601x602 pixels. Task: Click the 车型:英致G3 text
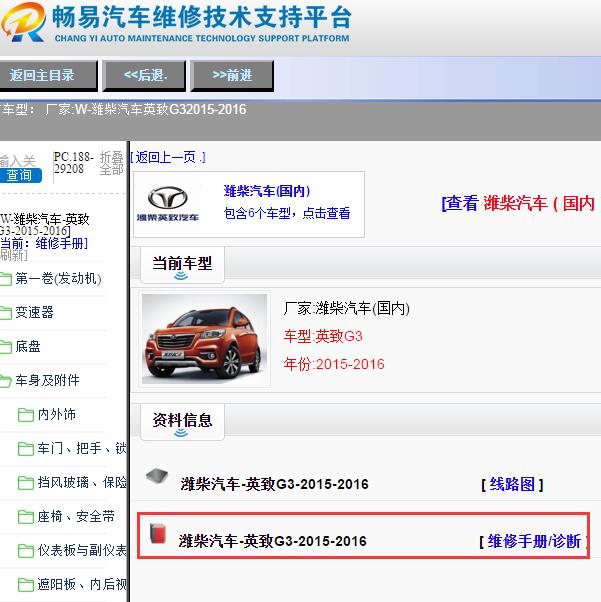323,336
